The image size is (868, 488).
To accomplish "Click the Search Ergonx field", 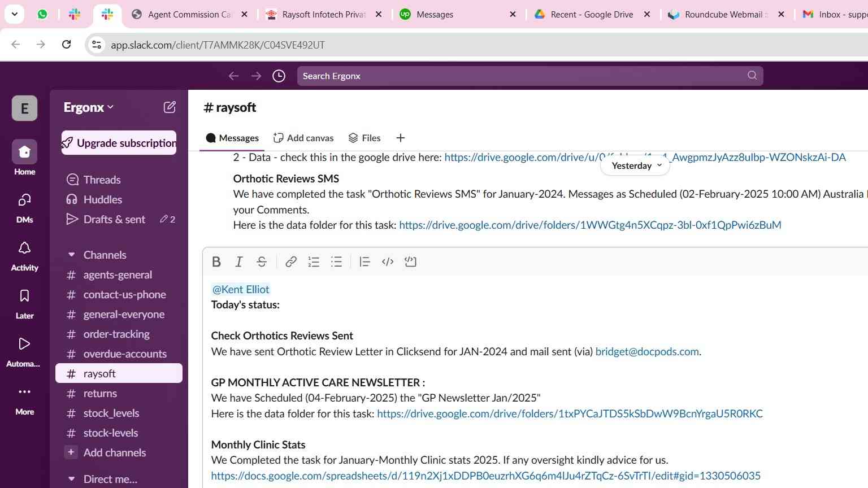I will tap(530, 76).
